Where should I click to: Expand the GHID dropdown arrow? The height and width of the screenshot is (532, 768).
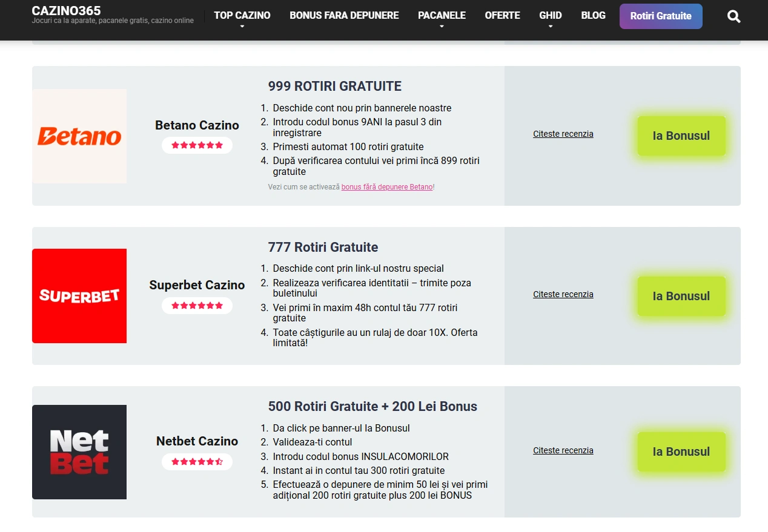pos(551,27)
